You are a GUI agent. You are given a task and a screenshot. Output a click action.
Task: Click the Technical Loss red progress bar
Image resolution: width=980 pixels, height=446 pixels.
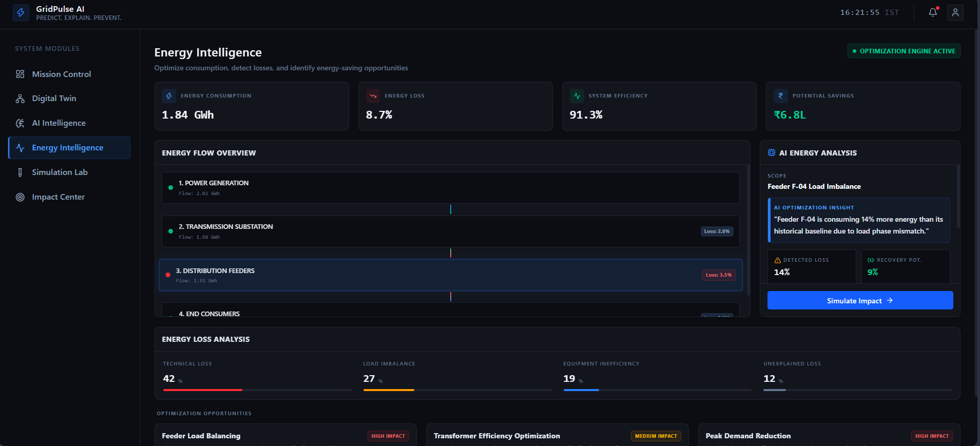[x=203, y=390]
